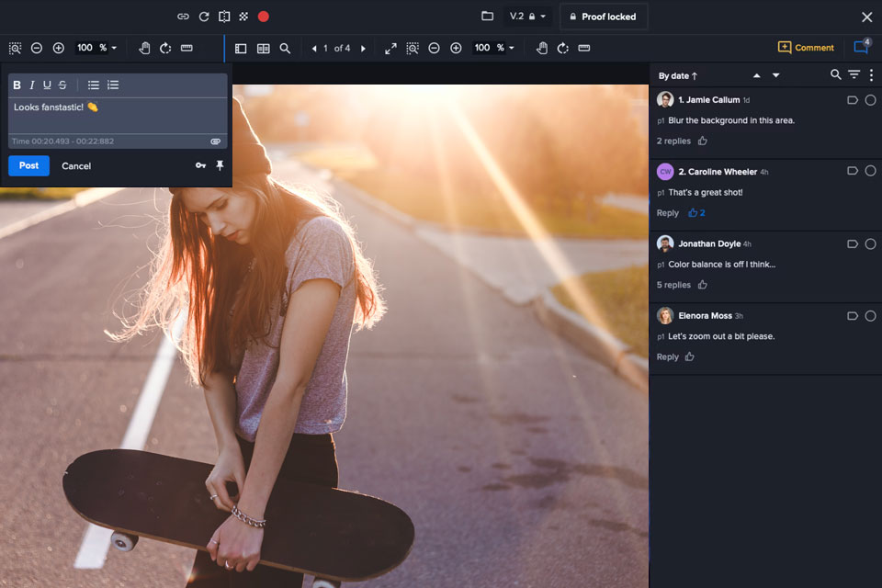The height and width of the screenshot is (588, 882).
Task: Mark Caroline Wheeler comment as resolved
Action: (x=870, y=171)
